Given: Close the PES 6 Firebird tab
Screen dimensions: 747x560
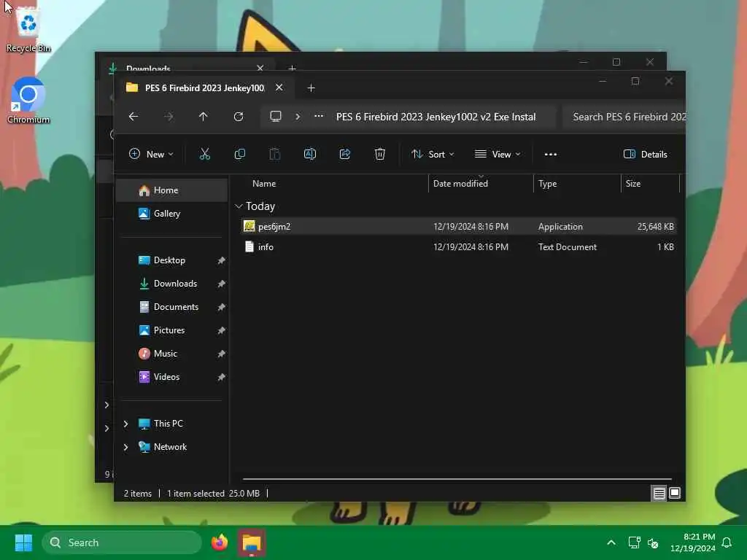Looking at the screenshot, I should (279, 87).
